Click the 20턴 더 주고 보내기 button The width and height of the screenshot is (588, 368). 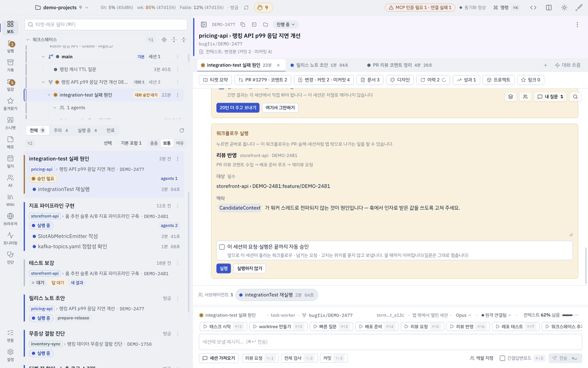click(x=238, y=108)
